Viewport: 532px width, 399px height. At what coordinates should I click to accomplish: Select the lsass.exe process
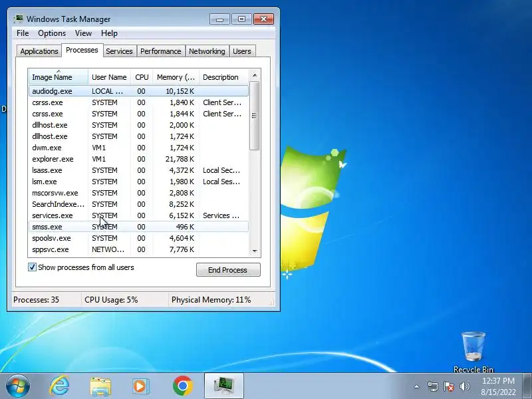(x=138, y=170)
